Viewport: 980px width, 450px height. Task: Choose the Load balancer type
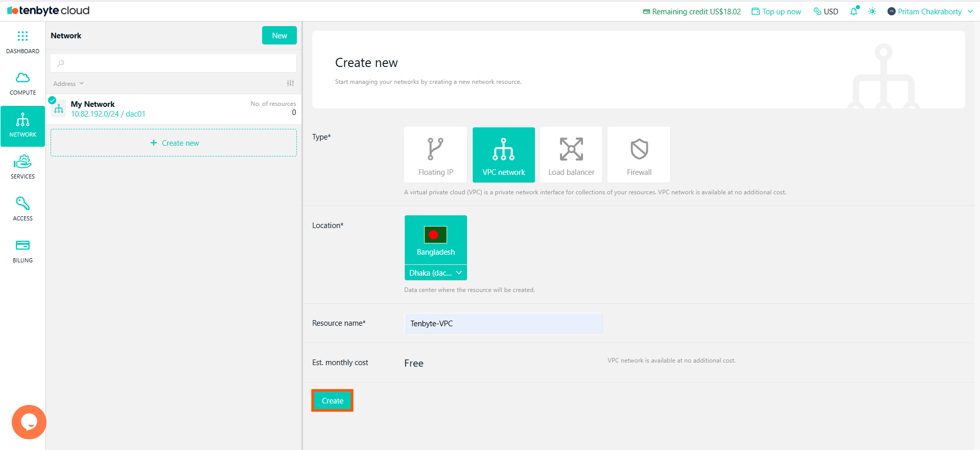pos(571,155)
